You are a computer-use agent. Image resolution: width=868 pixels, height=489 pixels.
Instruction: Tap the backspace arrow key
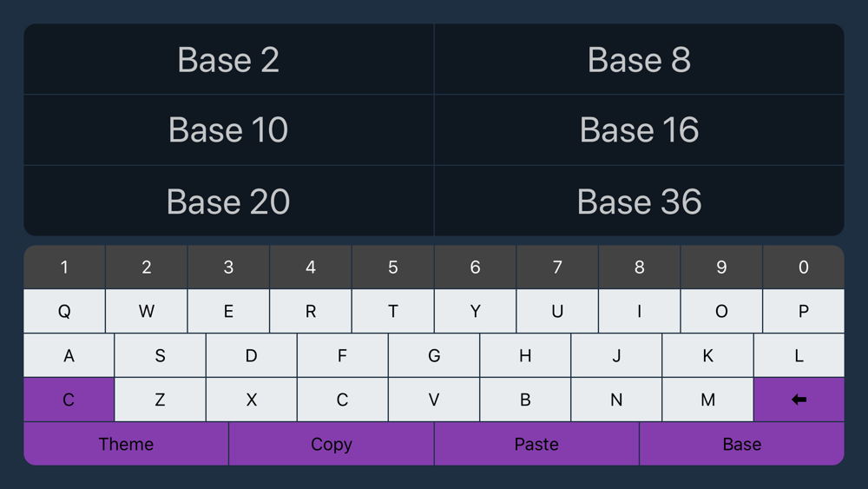[x=799, y=400]
